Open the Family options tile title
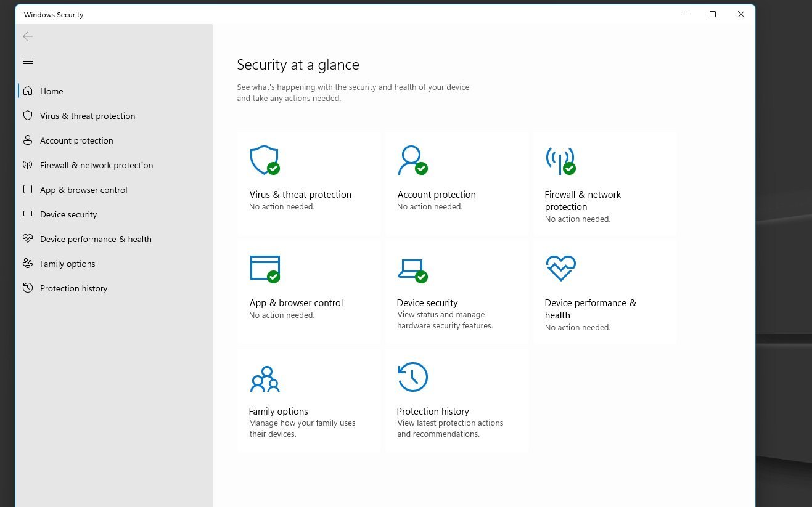812x507 pixels. coord(278,412)
